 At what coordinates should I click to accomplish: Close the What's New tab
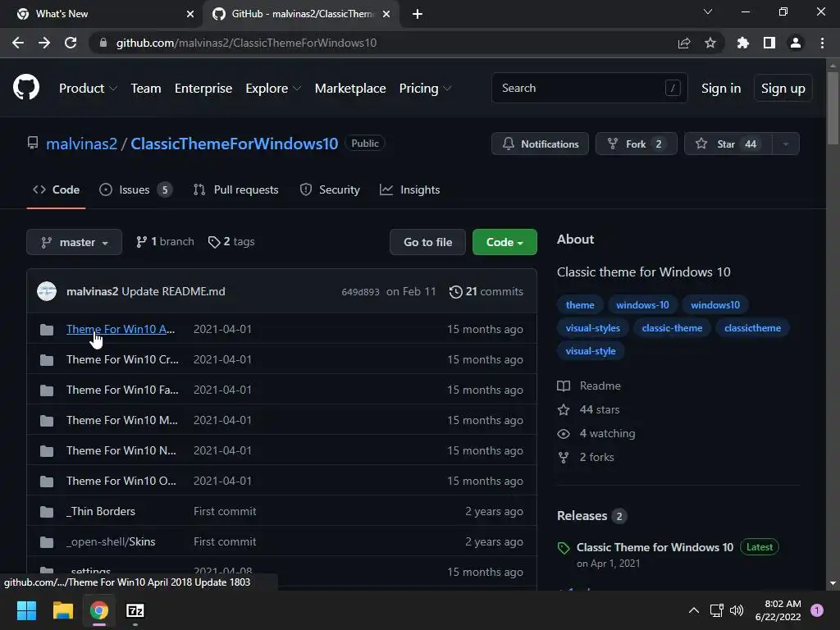[190, 14]
